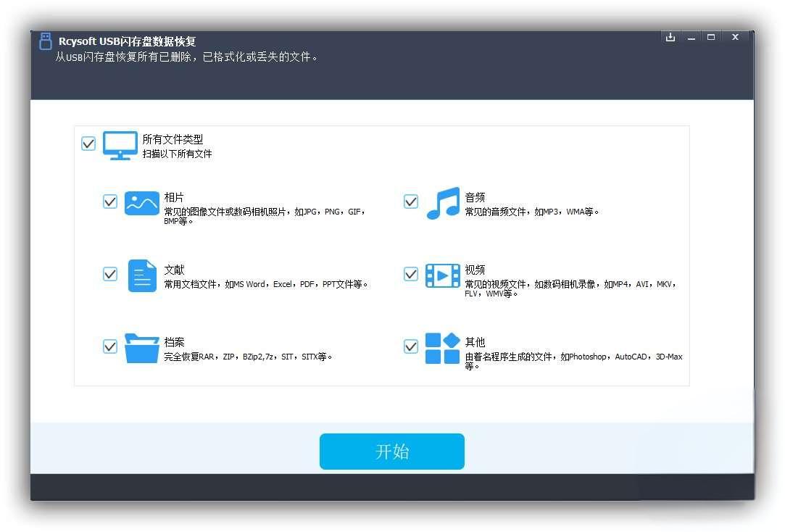Click the 视频 heading text
This screenshot has width=785, height=532.
[475, 270]
